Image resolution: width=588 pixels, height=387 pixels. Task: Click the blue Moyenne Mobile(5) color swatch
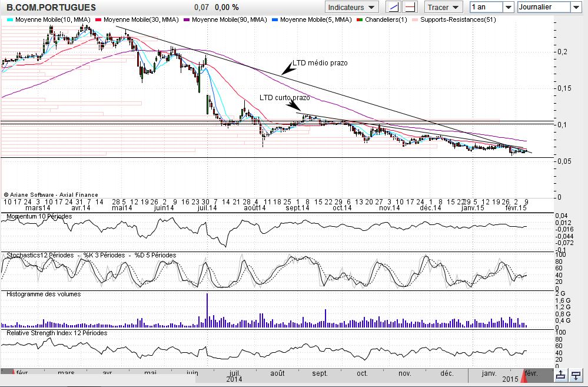click(274, 19)
